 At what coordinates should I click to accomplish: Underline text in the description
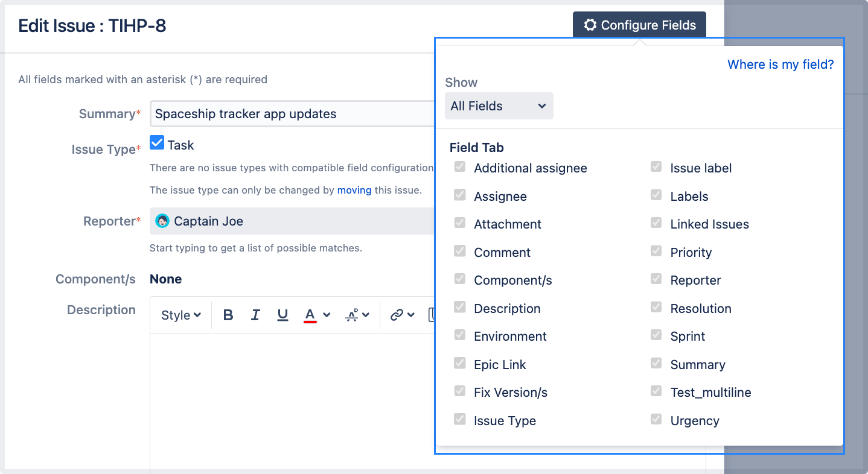[x=282, y=314]
